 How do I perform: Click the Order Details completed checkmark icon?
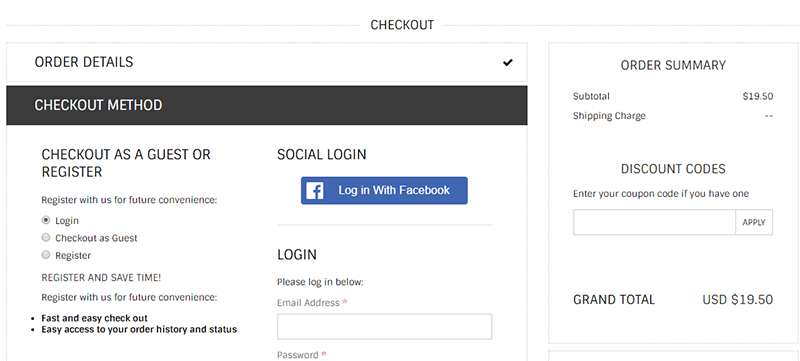pyautogui.click(x=508, y=63)
